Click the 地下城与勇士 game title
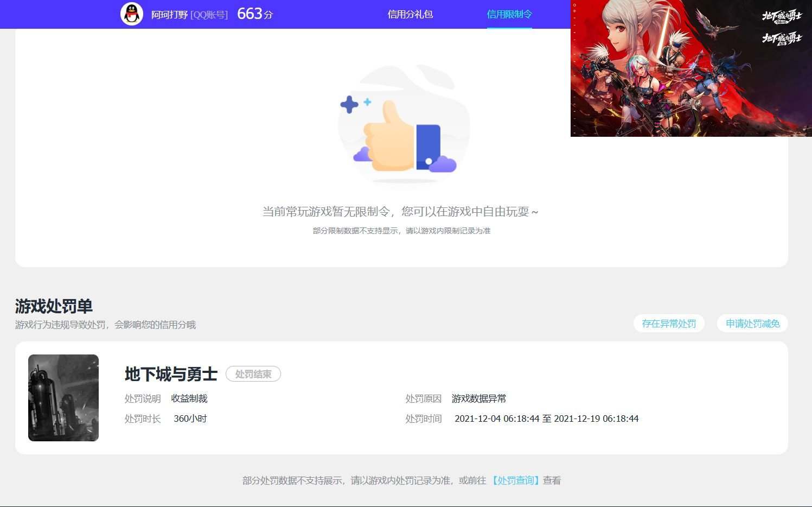Image resolution: width=812 pixels, height=507 pixels. (171, 374)
